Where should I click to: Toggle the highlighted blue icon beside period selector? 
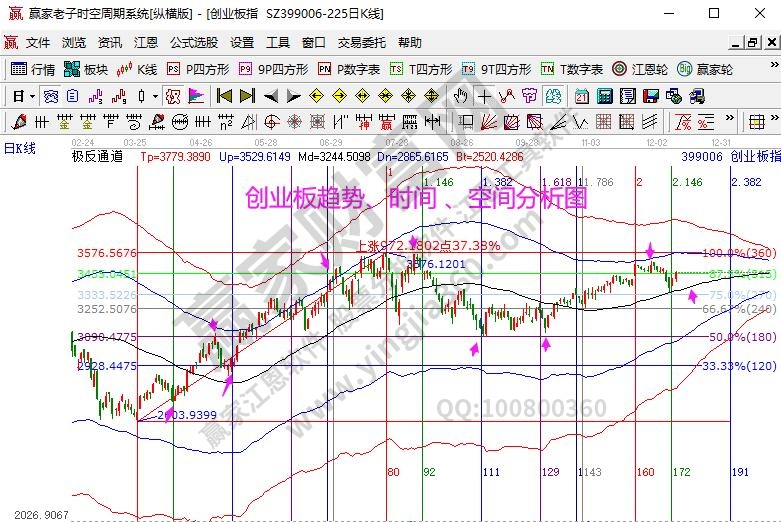49,96
